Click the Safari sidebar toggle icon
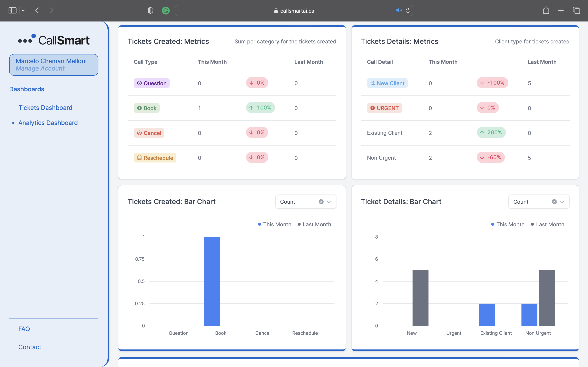The width and height of the screenshot is (588, 367). tap(12, 10)
